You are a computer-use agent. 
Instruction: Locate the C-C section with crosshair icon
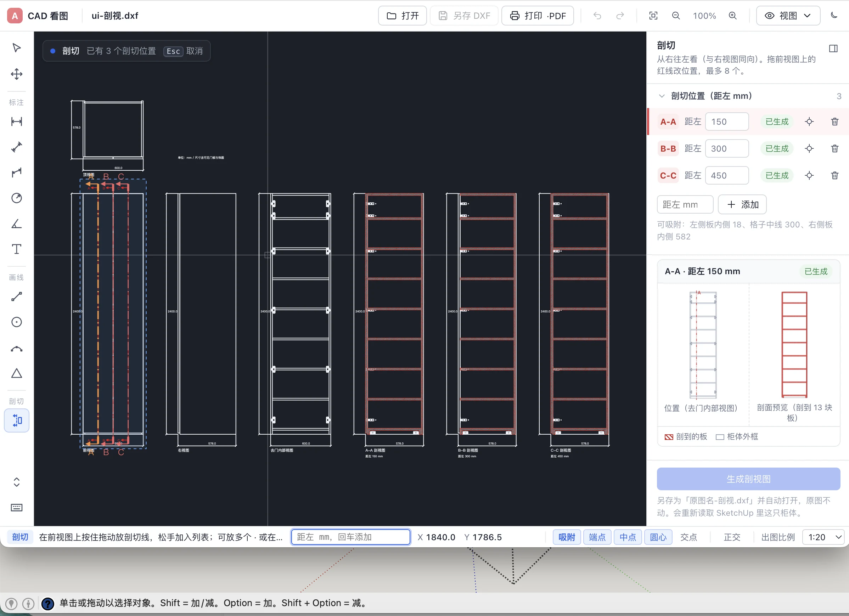click(809, 175)
